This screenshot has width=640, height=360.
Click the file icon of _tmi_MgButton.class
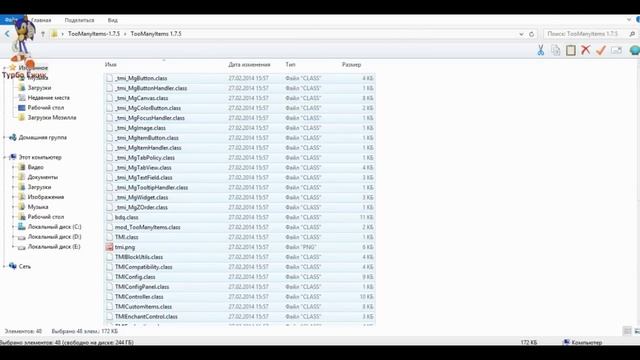pos(109,78)
